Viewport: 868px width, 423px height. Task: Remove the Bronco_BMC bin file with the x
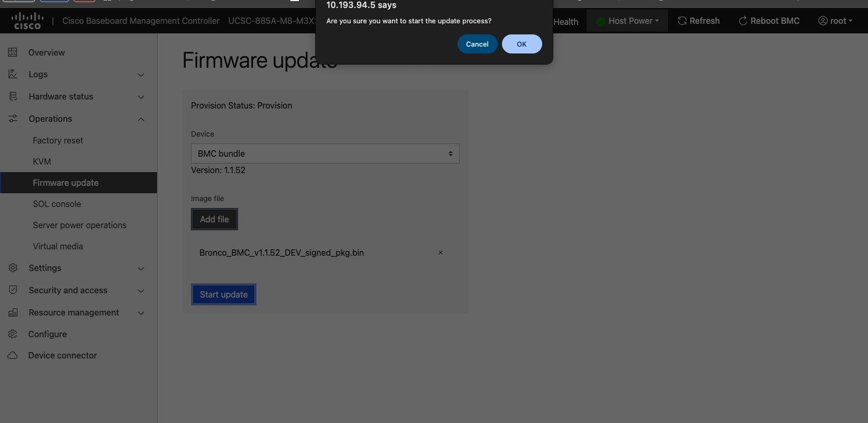tap(440, 253)
